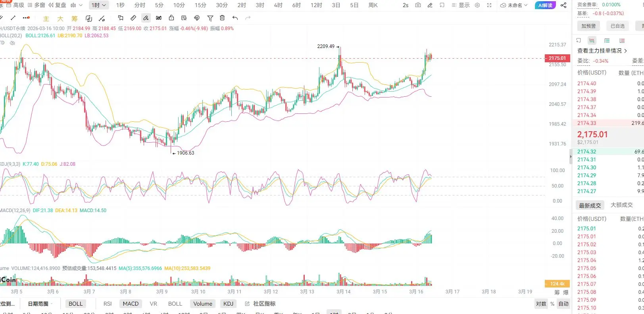Expand chart type dropdown arrow

(81, 5)
